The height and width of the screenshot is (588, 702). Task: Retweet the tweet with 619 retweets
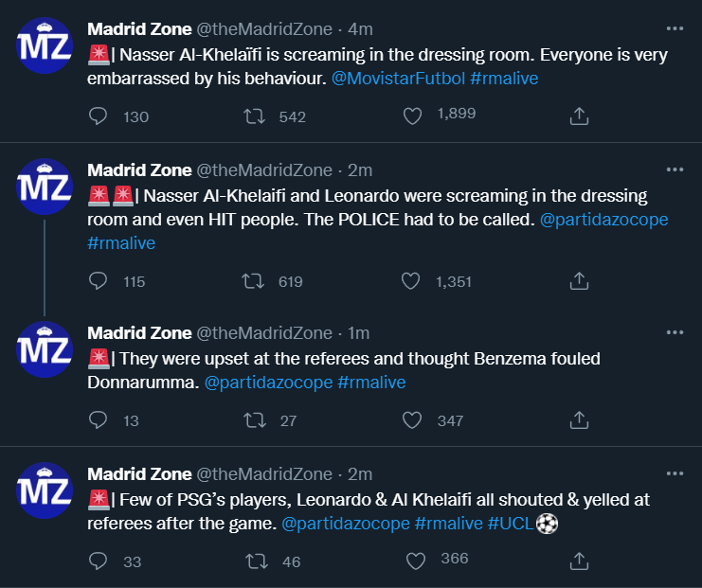[x=254, y=281]
